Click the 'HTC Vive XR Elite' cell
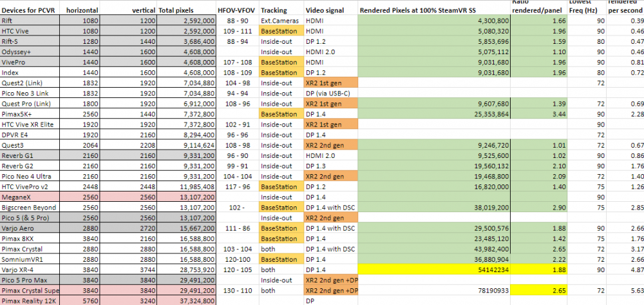The width and height of the screenshot is (644, 305). tap(30, 124)
